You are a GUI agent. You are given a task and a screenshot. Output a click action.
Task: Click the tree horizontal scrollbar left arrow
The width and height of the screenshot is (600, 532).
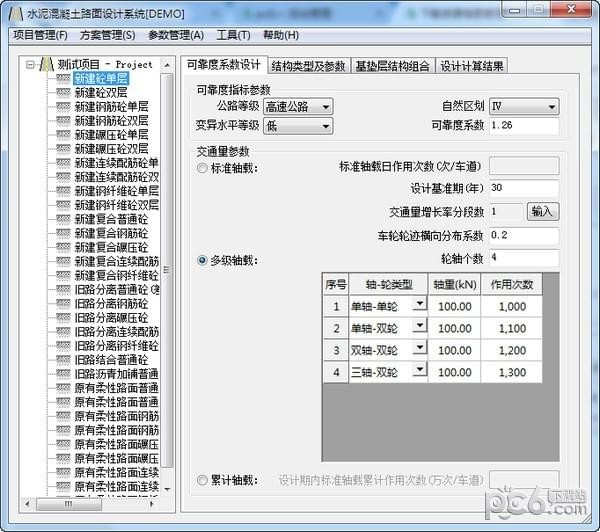27,504
